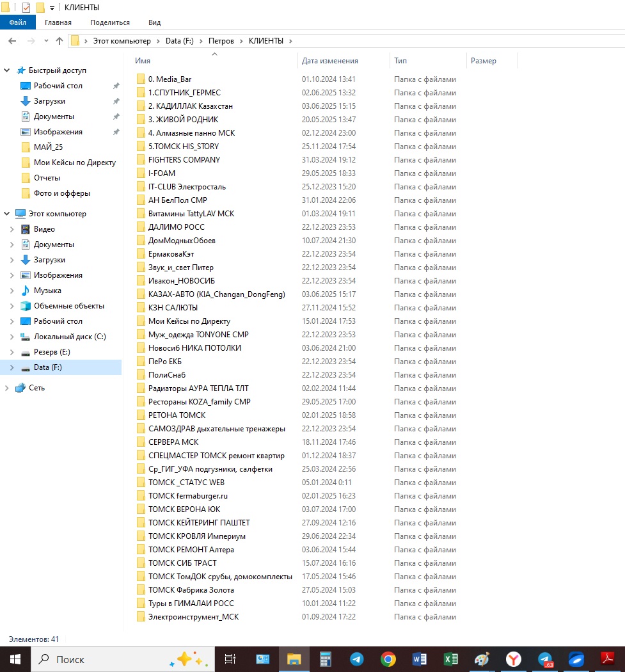Open File Explorer taskbar icon
Image resolution: width=625 pixels, height=672 pixels.
[294, 659]
